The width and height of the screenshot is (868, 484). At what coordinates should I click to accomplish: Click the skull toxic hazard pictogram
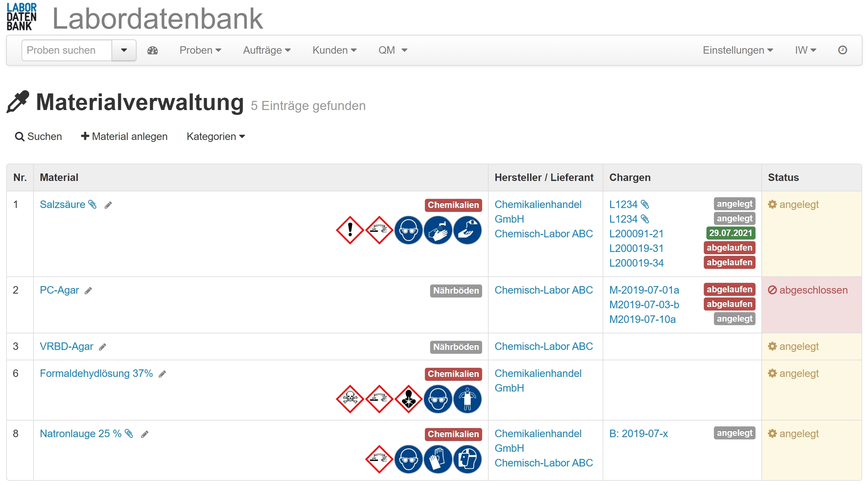pyautogui.click(x=350, y=399)
